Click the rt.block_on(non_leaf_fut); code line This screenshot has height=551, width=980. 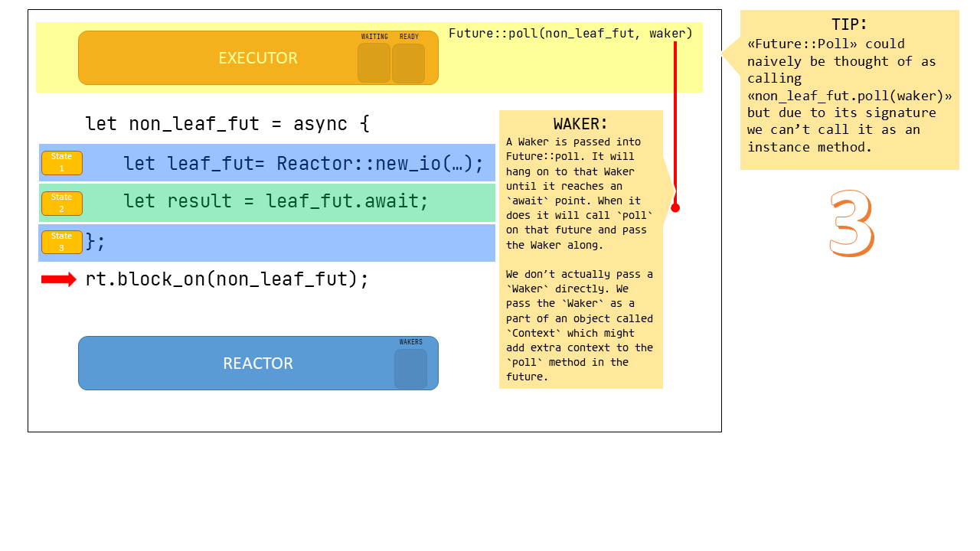[227, 279]
